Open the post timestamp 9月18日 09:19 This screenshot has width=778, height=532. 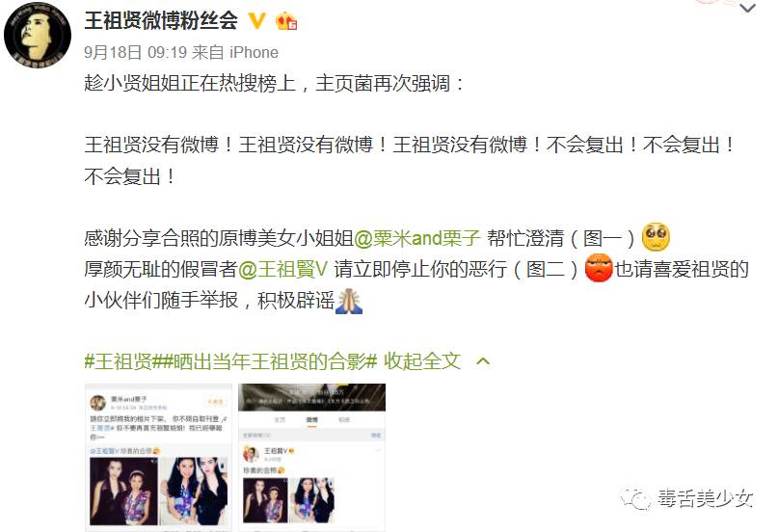[136, 52]
